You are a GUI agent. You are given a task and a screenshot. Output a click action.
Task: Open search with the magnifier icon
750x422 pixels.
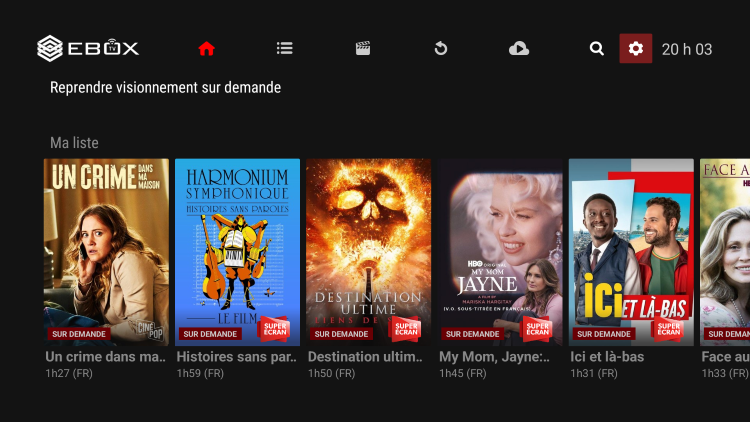[597, 48]
